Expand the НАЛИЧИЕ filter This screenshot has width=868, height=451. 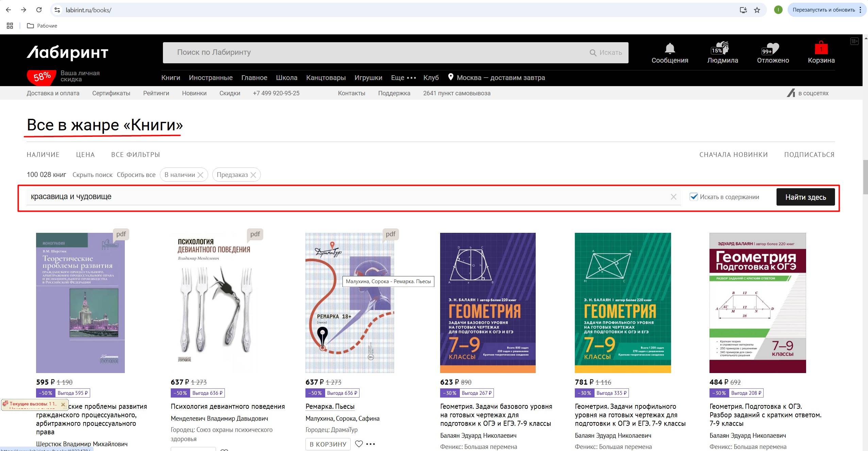point(43,155)
